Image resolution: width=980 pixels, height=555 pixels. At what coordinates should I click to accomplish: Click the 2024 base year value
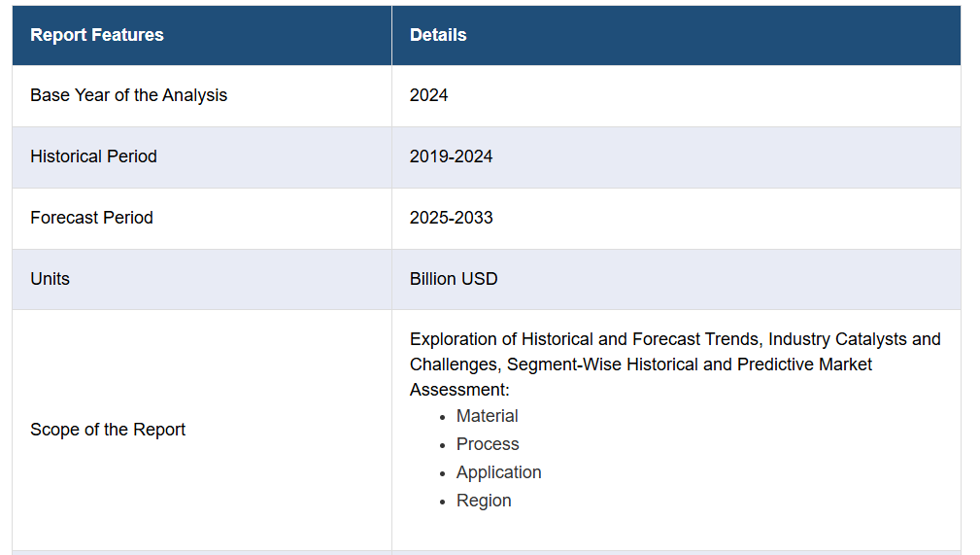click(428, 95)
